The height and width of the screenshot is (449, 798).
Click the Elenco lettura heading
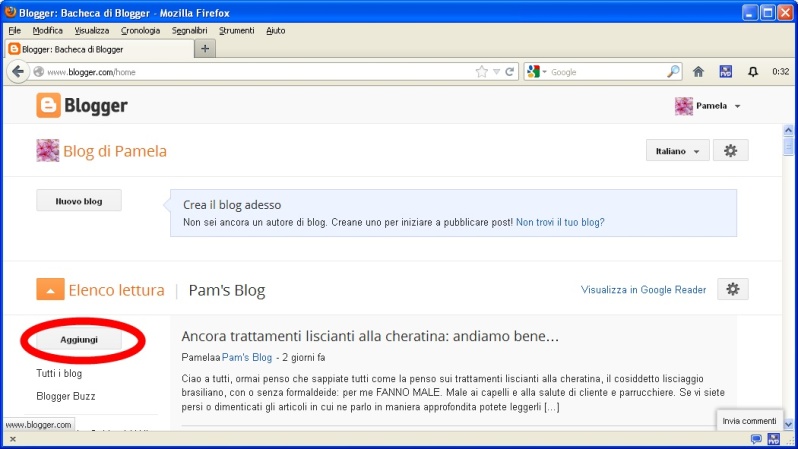tap(117, 290)
